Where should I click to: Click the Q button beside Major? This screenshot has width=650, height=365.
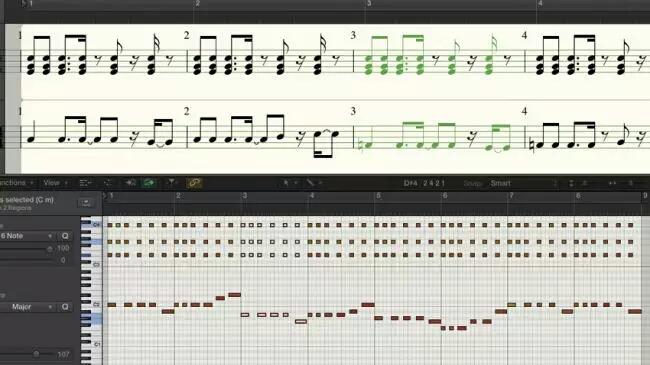(65, 307)
